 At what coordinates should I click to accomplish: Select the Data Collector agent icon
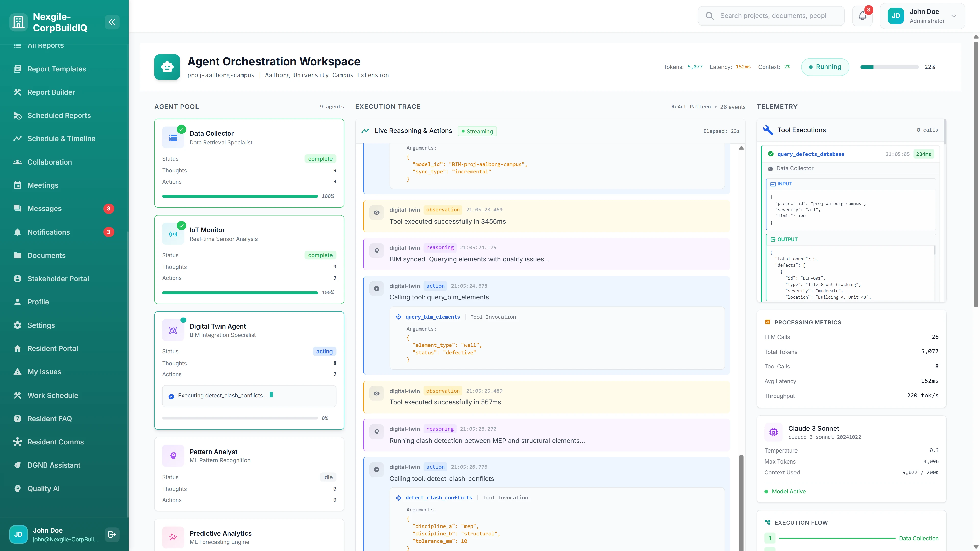click(x=173, y=137)
